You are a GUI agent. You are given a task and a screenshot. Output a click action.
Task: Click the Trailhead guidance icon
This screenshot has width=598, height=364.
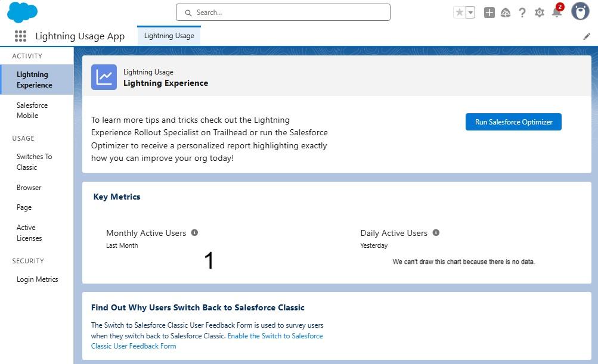506,13
